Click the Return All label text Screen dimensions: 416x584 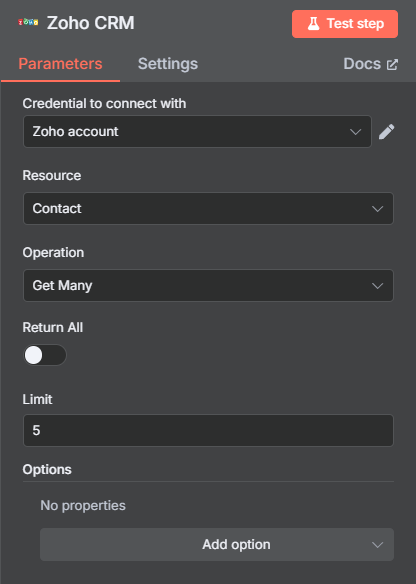pyautogui.click(x=53, y=328)
